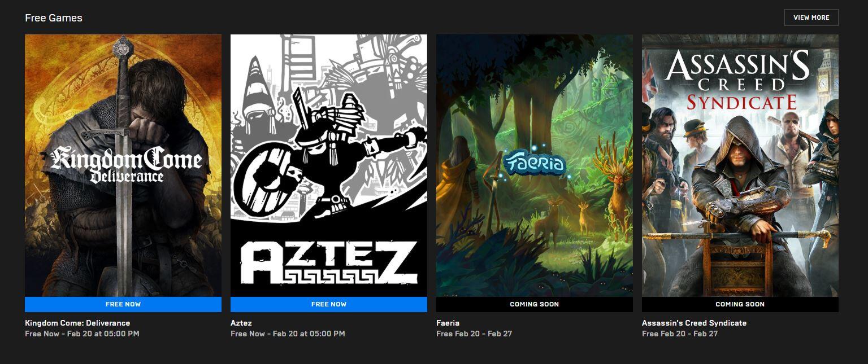Image resolution: width=868 pixels, height=364 pixels.
Task: Click the Free Games section heading
Action: pyautogui.click(x=54, y=18)
